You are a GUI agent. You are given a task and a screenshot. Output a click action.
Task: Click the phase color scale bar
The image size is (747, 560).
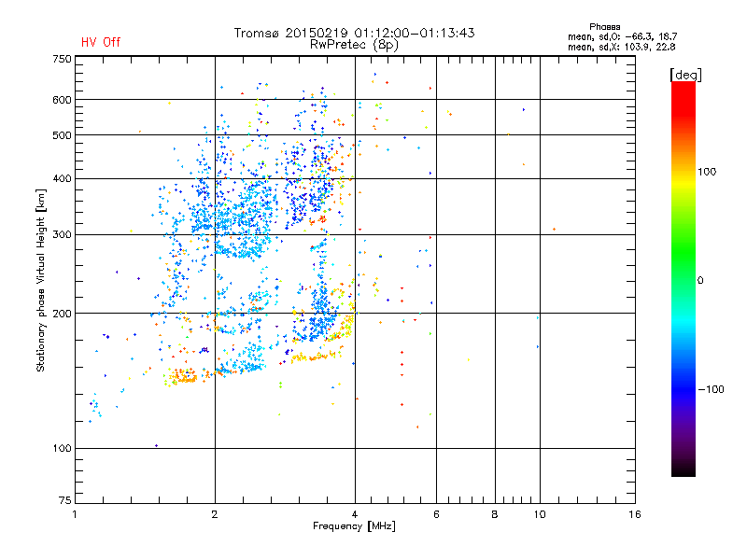tap(684, 278)
